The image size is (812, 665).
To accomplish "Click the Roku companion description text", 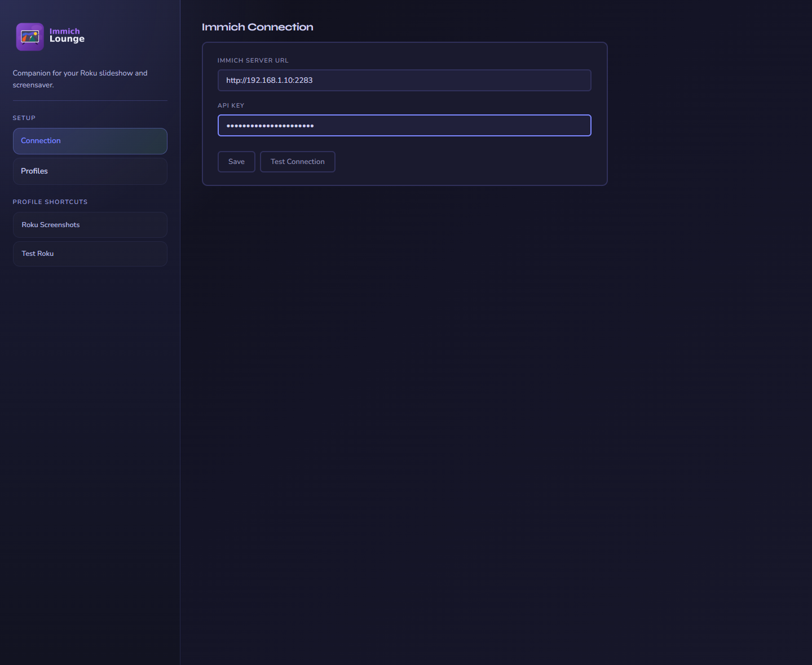I will [x=80, y=79].
